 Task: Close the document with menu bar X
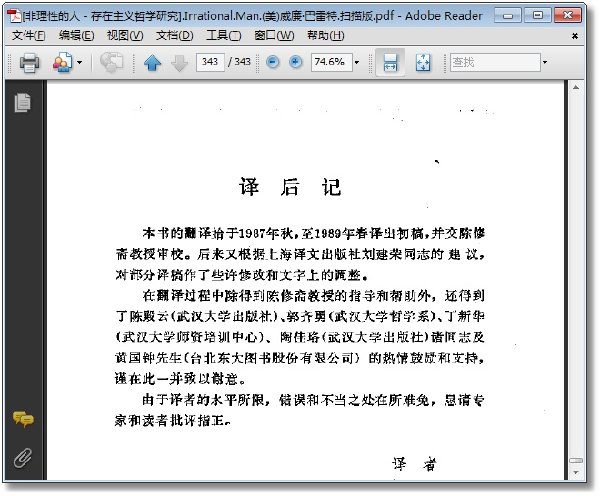tap(575, 36)
